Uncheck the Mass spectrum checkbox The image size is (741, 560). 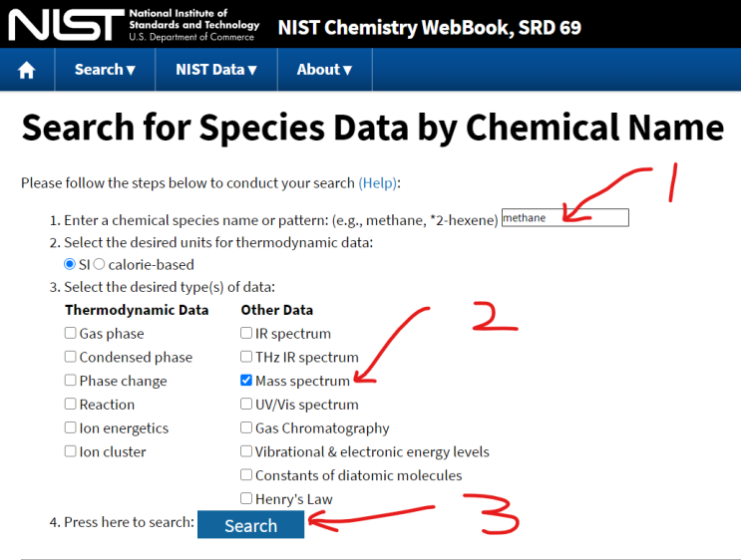(x=246, y=381)
